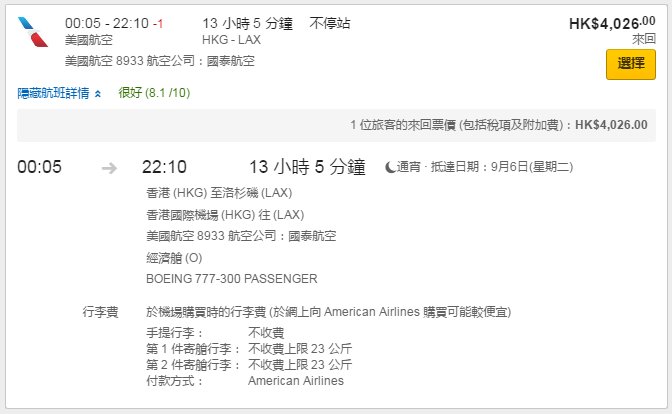The width and height of the screenshot is (672, 414).
Task: Click the red -1 day indicator
Action: (x=158, y=24)
